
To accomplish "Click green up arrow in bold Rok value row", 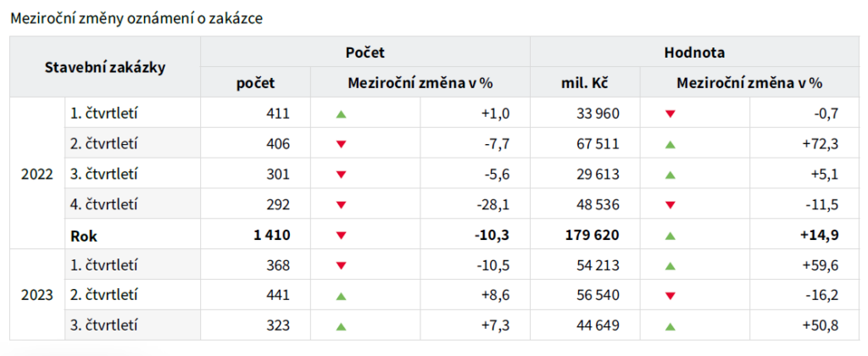I will pos(670,236).
